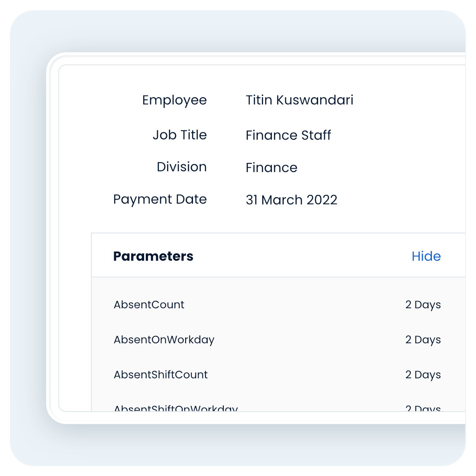
Task: Select the 31 March 2022 date value
Action: tap(291, 200)
